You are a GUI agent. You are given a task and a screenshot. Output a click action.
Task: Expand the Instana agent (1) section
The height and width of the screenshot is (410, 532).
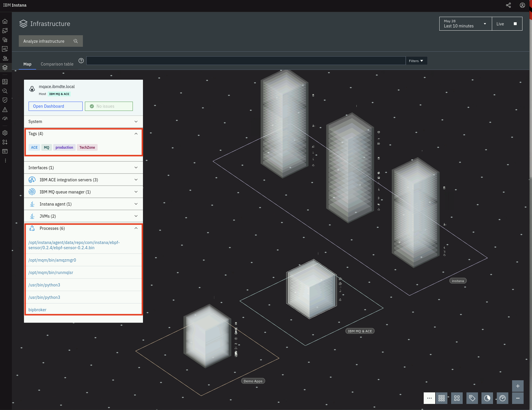coord(83,204)
